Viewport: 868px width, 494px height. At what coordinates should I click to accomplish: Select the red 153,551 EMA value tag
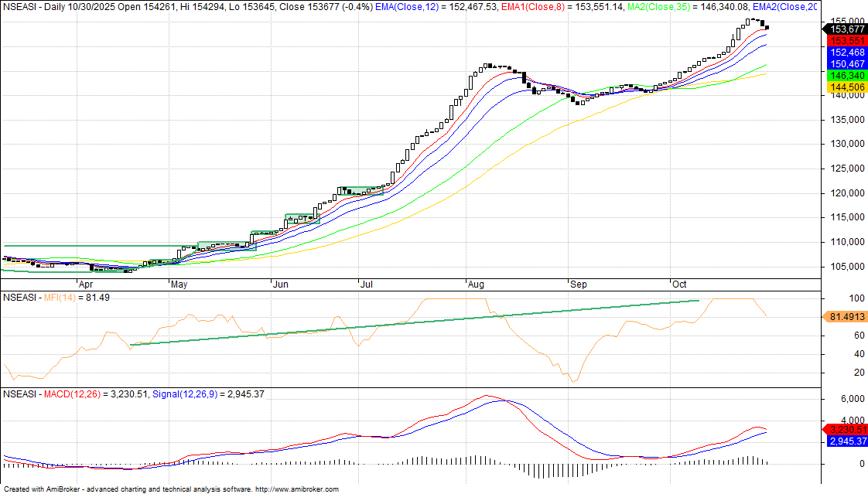coord(845,40)
